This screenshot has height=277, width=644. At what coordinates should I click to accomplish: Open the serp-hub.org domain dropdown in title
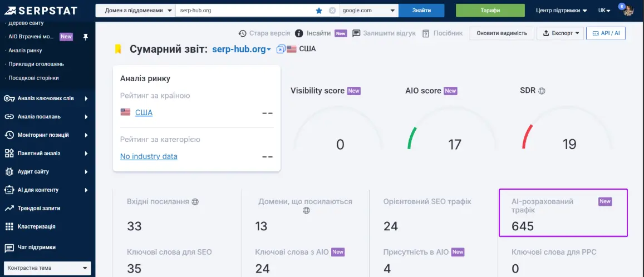(x=242, y=50)
